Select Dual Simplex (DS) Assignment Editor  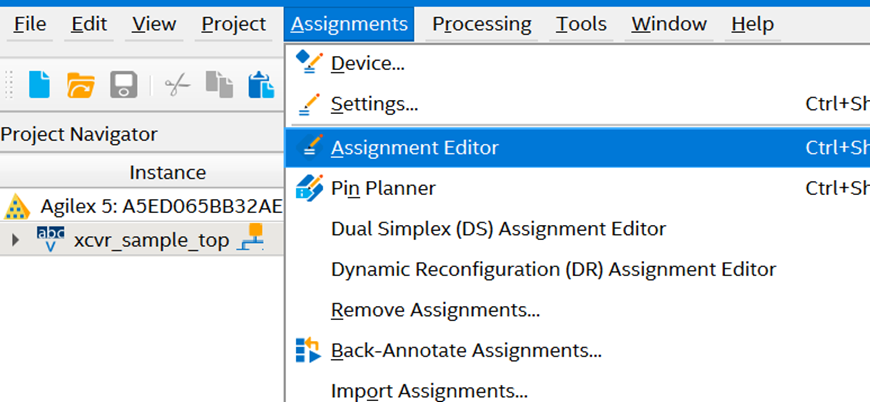pyautogui.click(x=498, y=229)
